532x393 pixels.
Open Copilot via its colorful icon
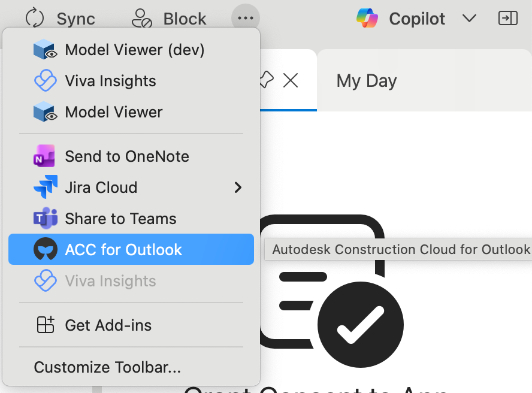click(x=367, y=19)
